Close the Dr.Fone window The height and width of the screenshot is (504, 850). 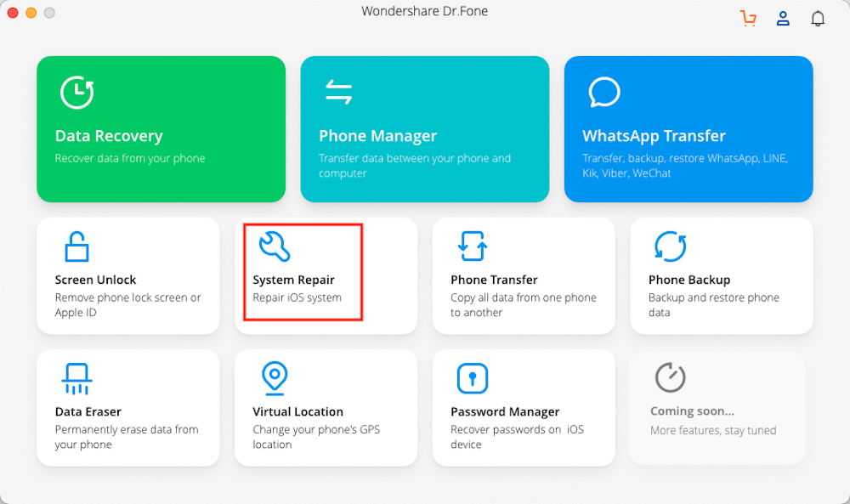coord(13,13)
